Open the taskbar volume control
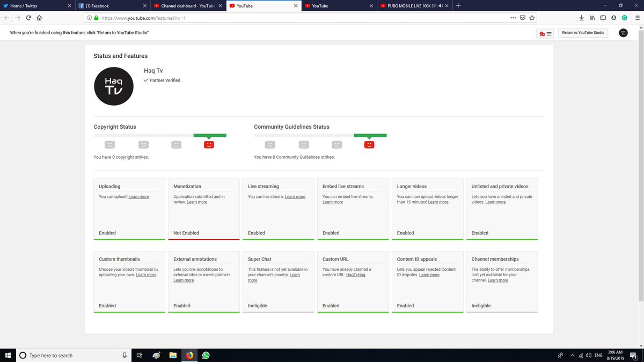This screenshot has height=362, width=644. (589, 355)
